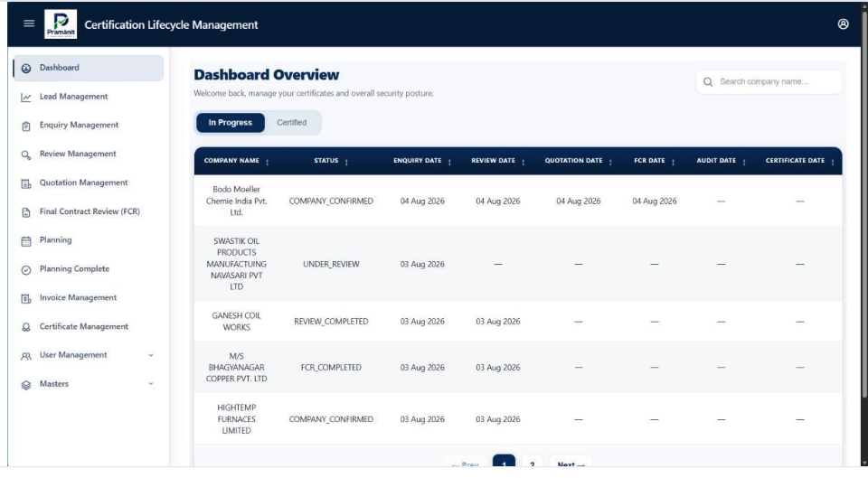Click SWASTIK OIL's 03 Aug 2026 enquiry date
The image size is (868, 478).
click(x=422, y=265)
